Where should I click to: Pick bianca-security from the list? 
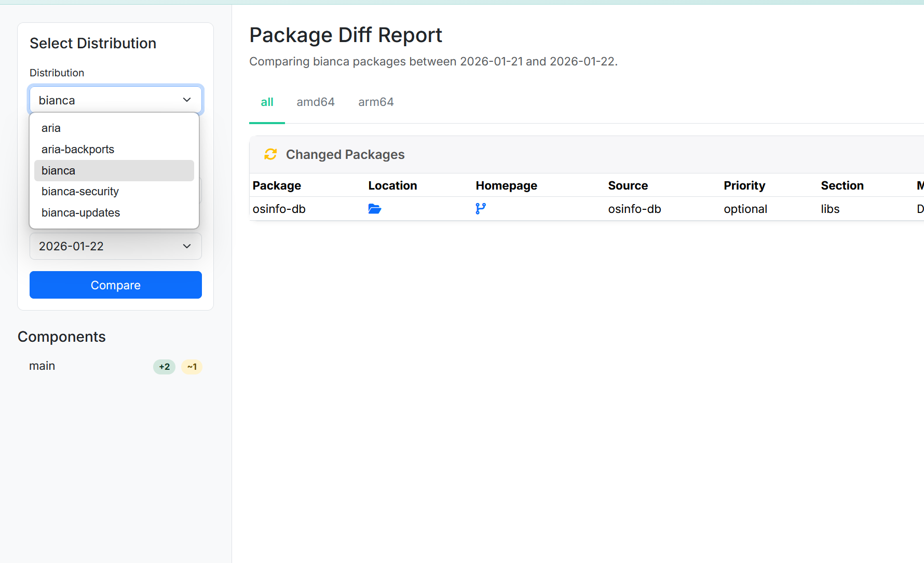[x=80, y=192]
